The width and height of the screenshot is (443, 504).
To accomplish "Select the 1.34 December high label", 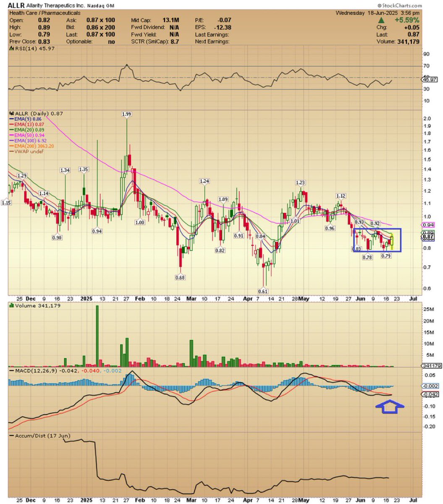I will (x=65, y=170).
